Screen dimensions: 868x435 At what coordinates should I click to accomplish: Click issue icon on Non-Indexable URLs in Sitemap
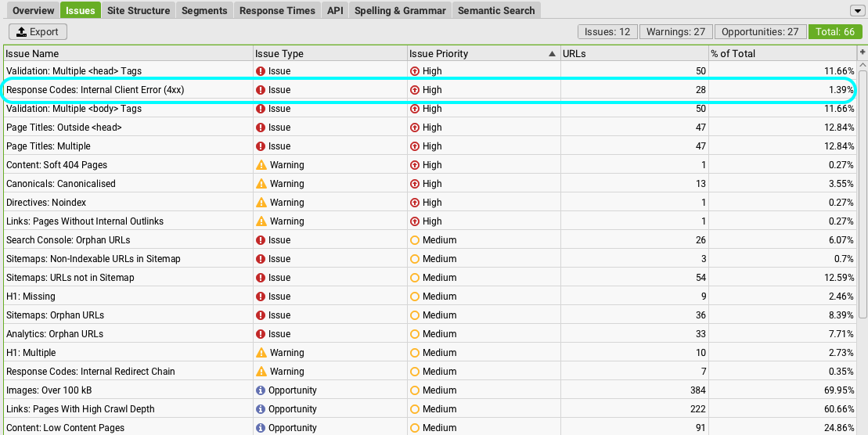pyautogui.click(x=261, y=259)
